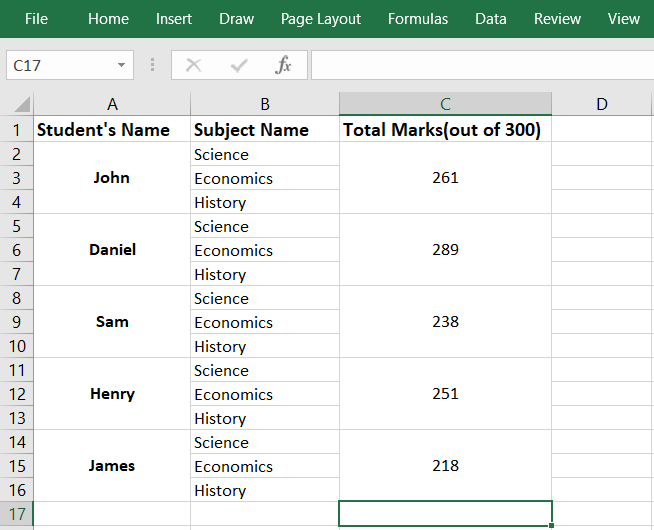Select the cell with total marks 289
The width and height of the screenshot is (654, 530).
point(445,250)
